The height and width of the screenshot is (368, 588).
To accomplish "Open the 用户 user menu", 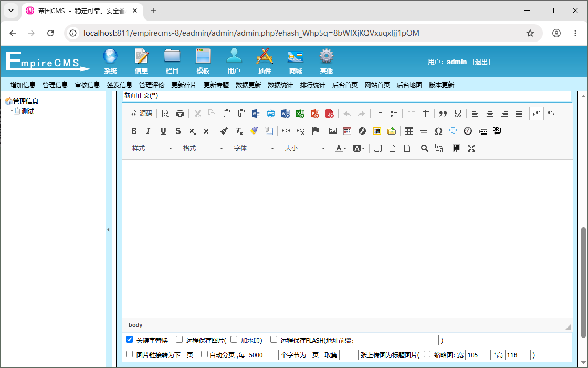I will pyautogui.click(x=234, y=61).
